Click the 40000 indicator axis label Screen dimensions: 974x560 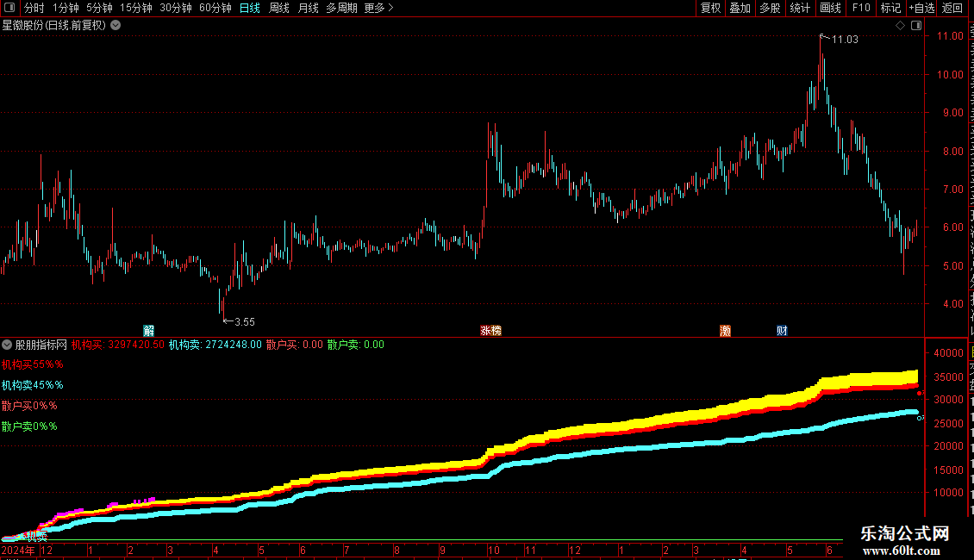pos(948,352)
